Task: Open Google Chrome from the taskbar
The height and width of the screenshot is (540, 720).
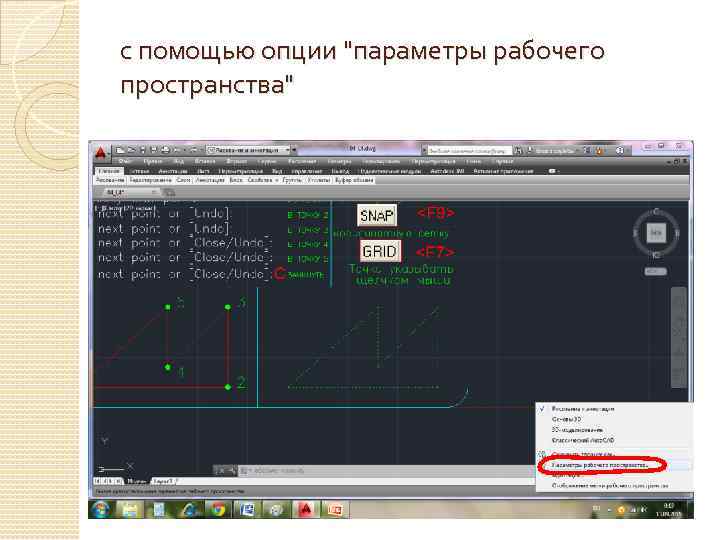Action: click(218, 509)
